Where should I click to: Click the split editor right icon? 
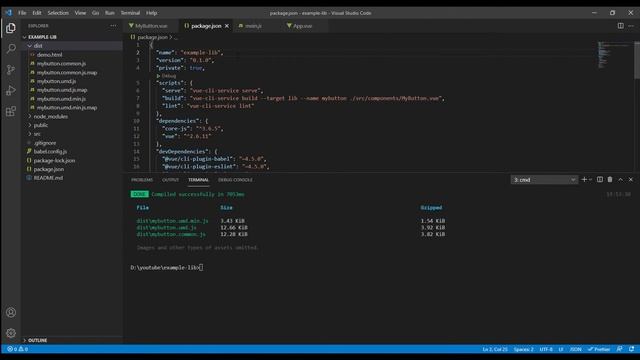coord(620,26)
